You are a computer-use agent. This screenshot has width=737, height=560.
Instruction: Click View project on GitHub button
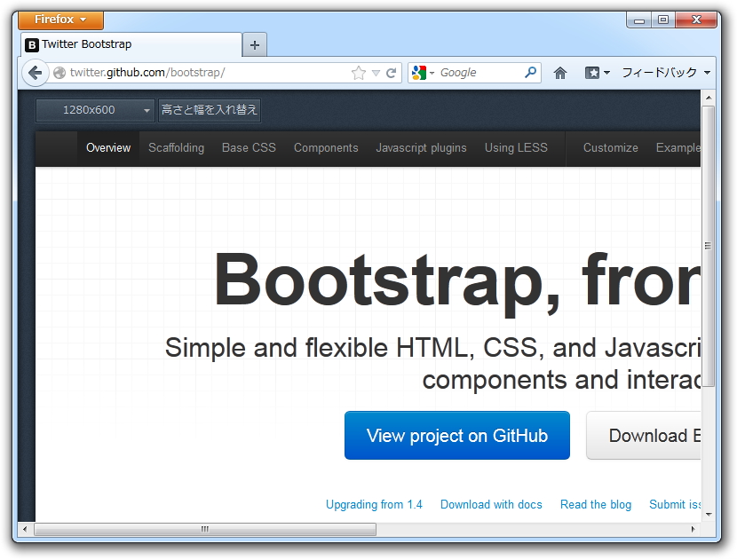click(457, 436)
